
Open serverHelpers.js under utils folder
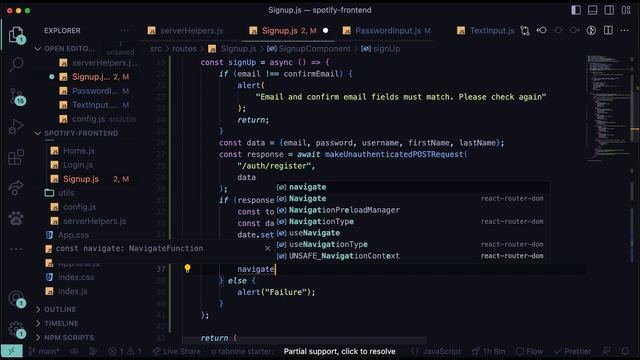(x=94, y=221)
